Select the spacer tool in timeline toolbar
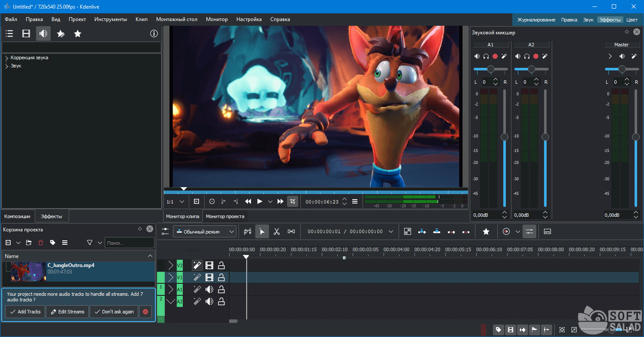This screenshot has width=644, height=337. point(291,231)
